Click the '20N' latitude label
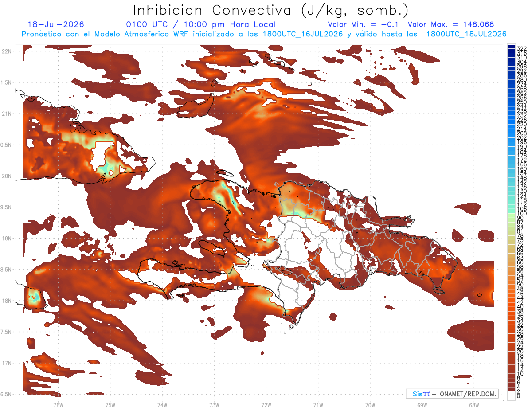 (x=6, y=176)
